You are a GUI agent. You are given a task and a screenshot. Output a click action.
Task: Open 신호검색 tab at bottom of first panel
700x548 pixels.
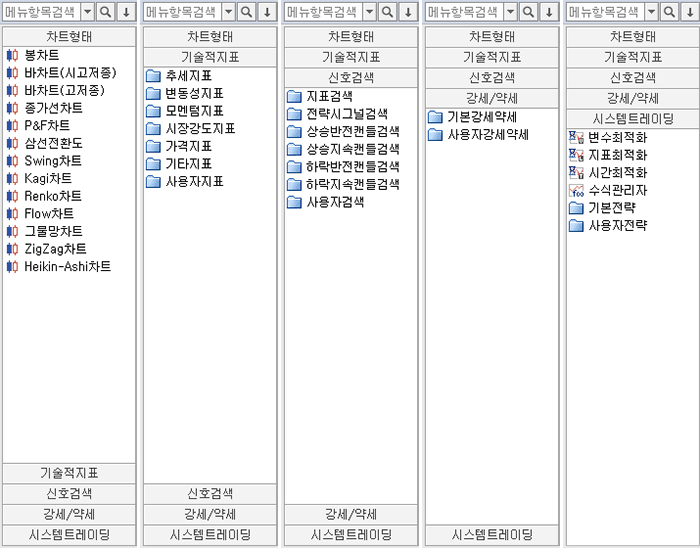click(69, 494)
